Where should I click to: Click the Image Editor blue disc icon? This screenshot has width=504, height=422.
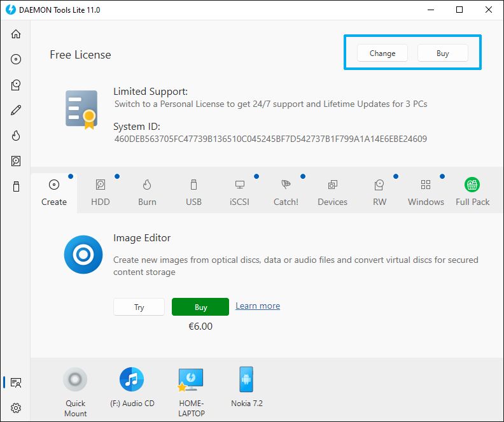[x=83, y=255]
